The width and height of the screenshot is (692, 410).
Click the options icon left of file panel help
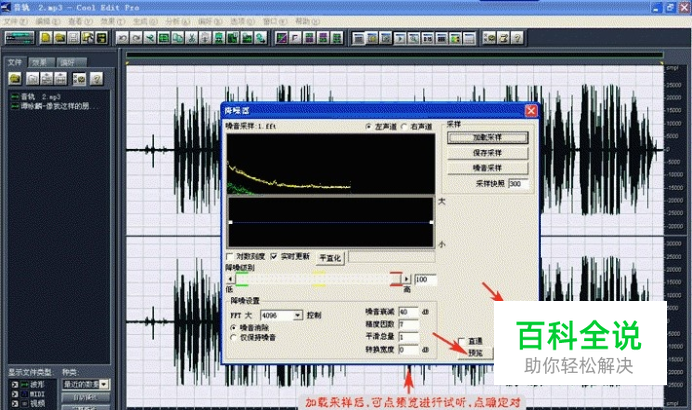click(x=79, y=79)
